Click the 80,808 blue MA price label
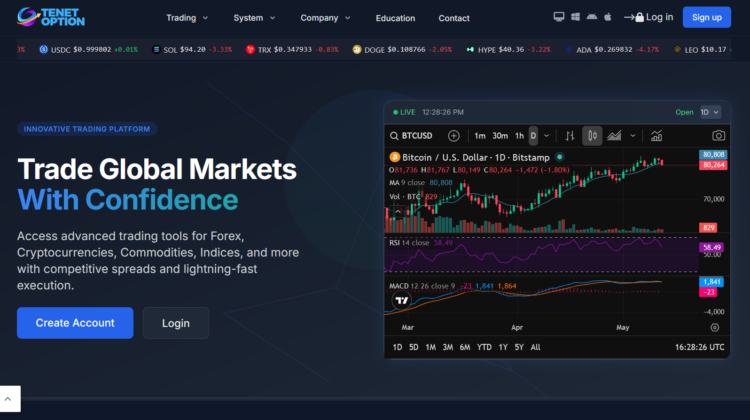 [x=713, y=155]
